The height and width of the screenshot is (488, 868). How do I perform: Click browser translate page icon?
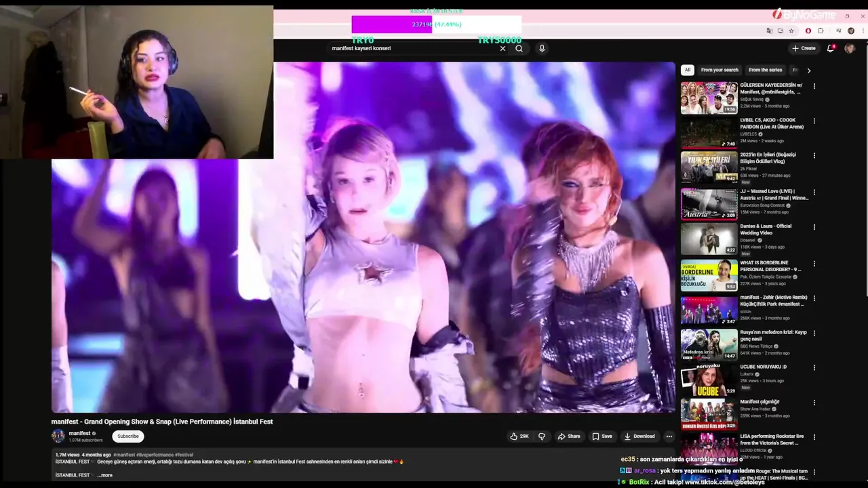click(770, 30)
